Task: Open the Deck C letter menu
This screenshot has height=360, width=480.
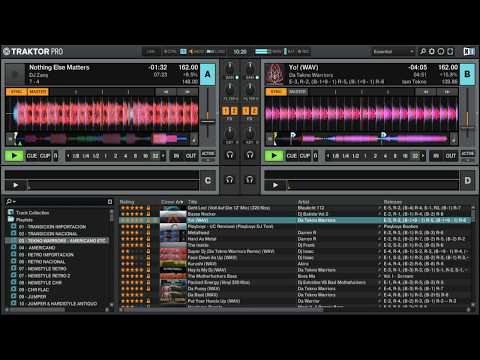Action: click(x=208, y=180)
